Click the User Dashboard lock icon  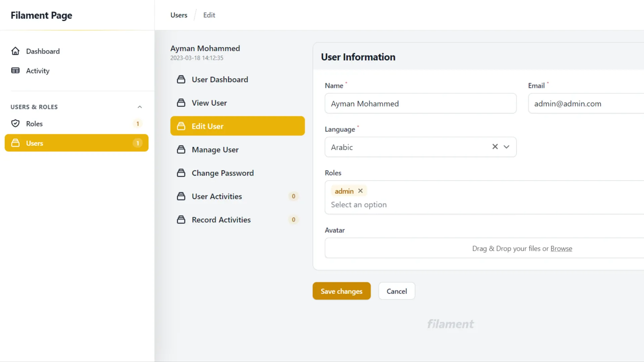pyautogui.click(x=181, y=79)
